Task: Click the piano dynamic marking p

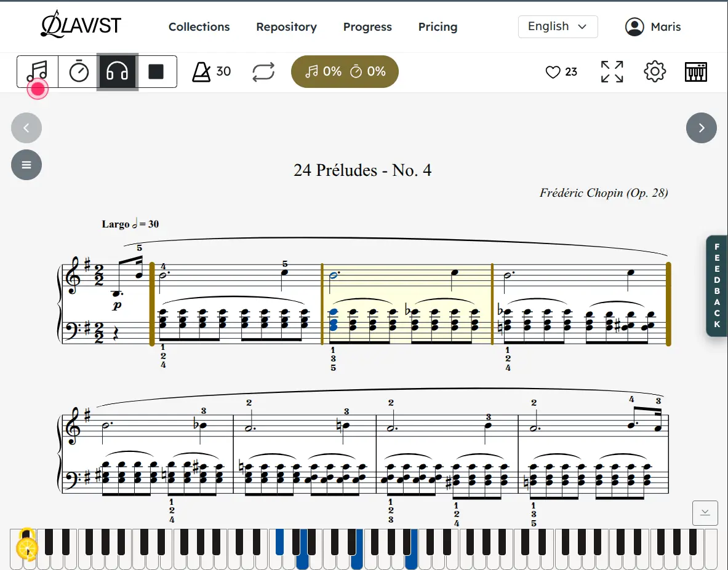Action: (x=117, y=305)
